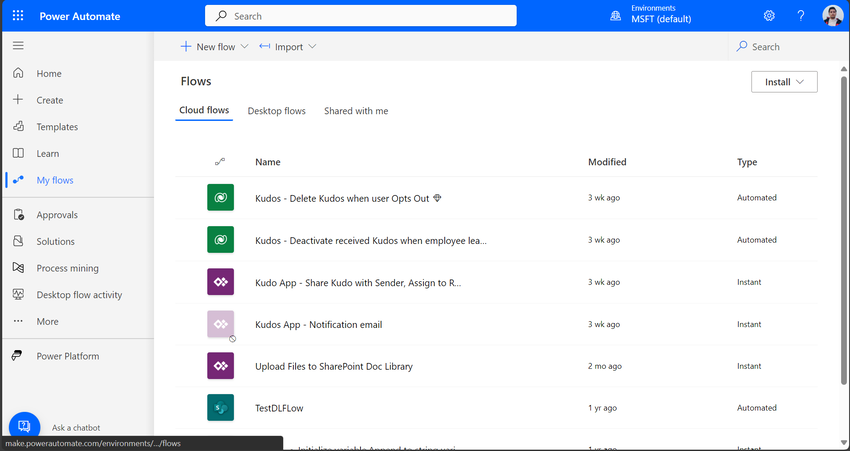
Task: Open the Install dropdown button
Action: click(x=784, y=82)
